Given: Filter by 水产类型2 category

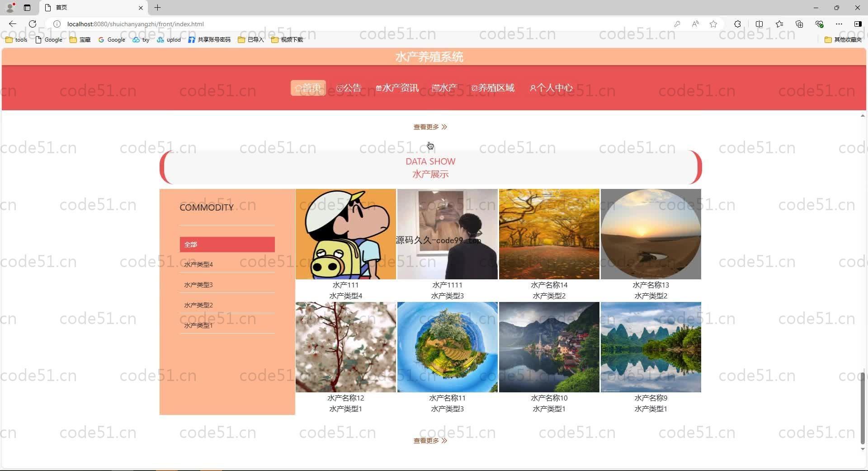Looking at the screenshot, I should [x=227, y=305].
